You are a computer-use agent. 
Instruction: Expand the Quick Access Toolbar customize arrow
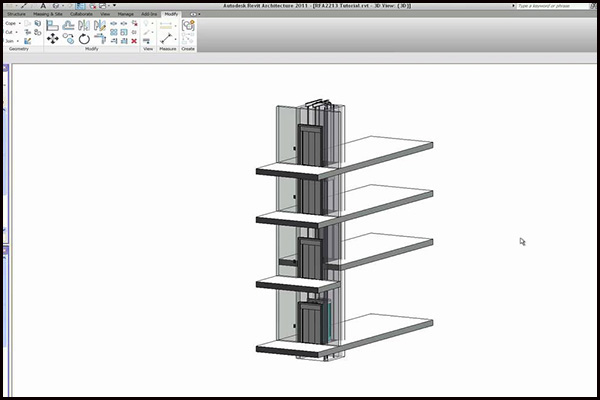[114, 6]
